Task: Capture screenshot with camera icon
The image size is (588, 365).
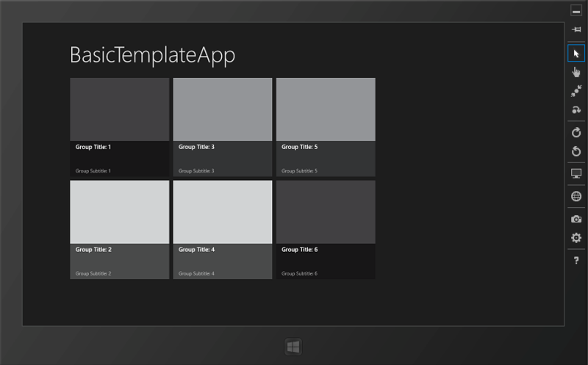Action: point(576,219)
